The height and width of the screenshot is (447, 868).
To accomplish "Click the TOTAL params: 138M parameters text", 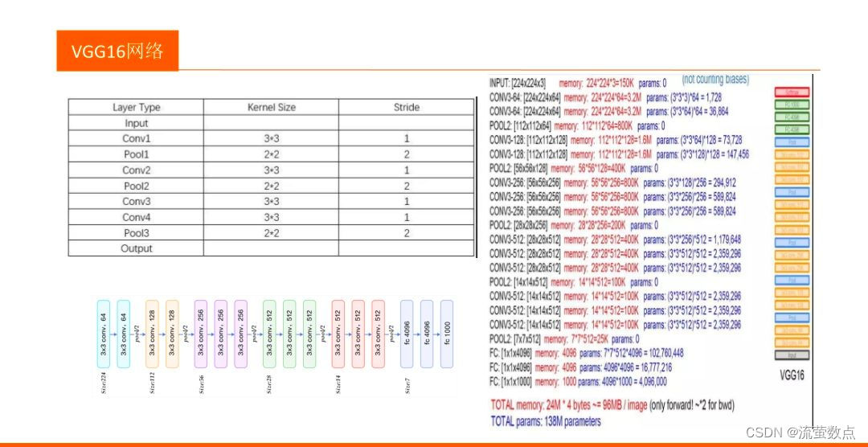I will tap(545, 421).
